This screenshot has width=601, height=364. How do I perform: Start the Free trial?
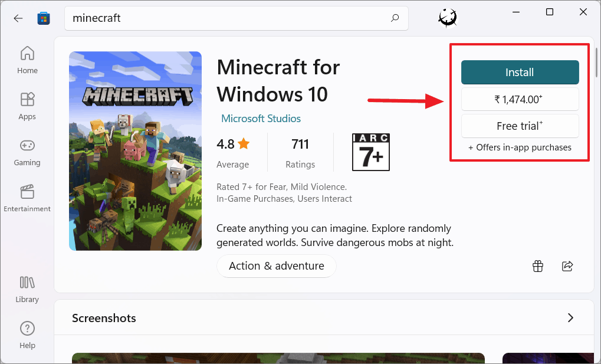(519, 126)
